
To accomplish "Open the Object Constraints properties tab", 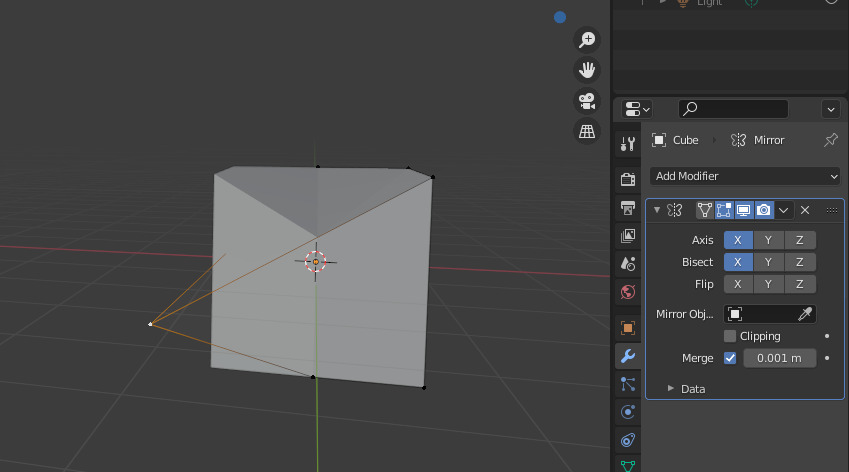I will pyautogui.click(x=628, y=441).
